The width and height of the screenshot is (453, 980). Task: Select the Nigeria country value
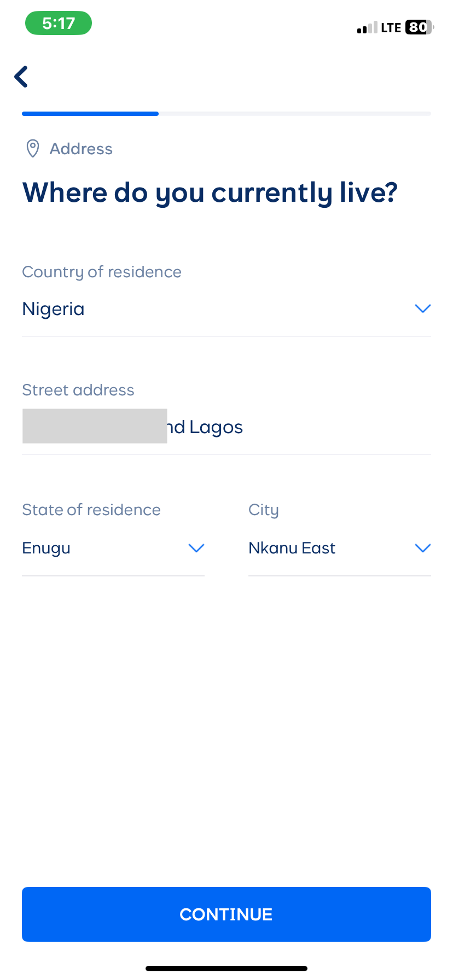click(x=54, y=309)
